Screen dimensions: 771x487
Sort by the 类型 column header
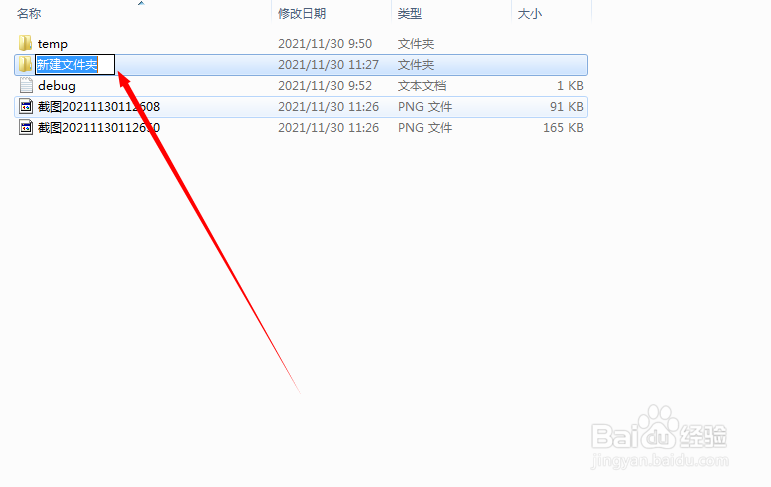[410, 14]
